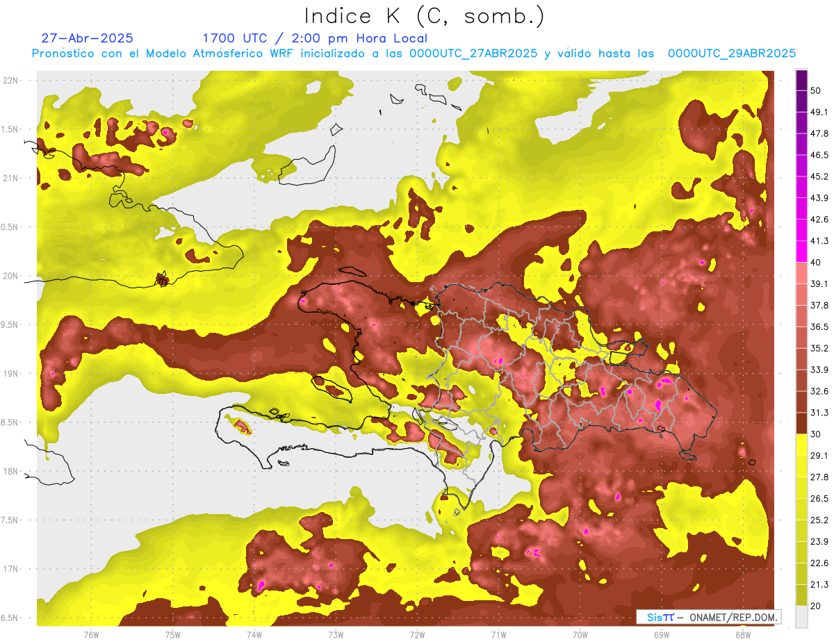Click the magenta colorbar segment between 40 and 41.3
This screenshot has height=644, width=834.
[x=801, y=251]
